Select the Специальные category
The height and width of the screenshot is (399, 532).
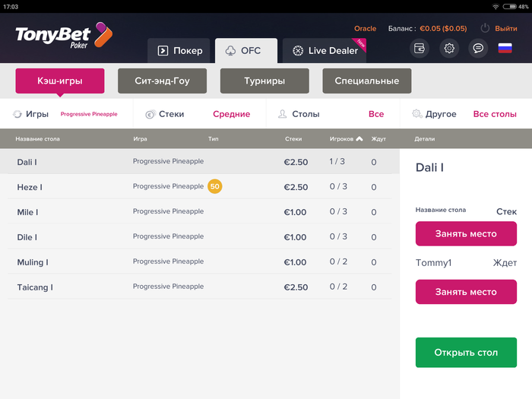click(367, 81)
